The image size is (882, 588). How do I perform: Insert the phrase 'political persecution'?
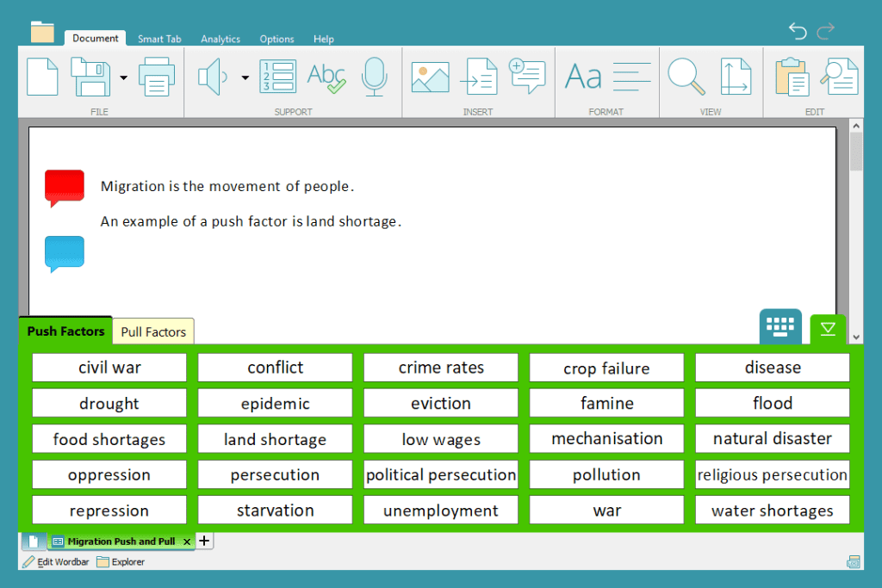pyautogui.click(x=441, y=474)
